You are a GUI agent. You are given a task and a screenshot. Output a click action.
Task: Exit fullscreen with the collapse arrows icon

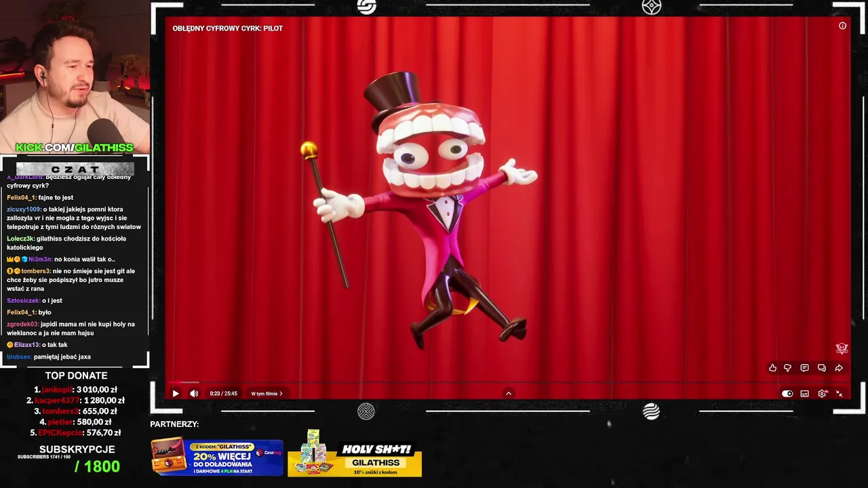839,394
